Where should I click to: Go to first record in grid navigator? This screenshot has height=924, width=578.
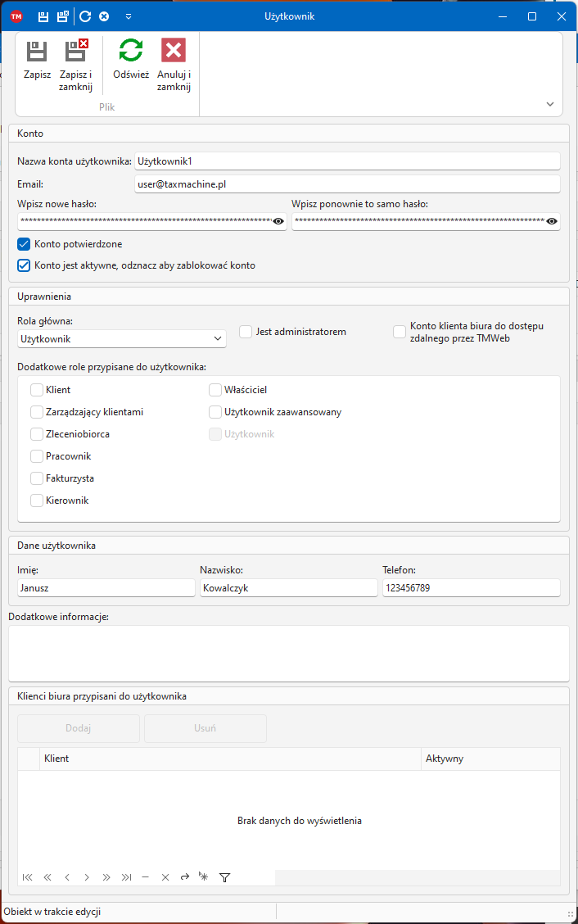28,877
